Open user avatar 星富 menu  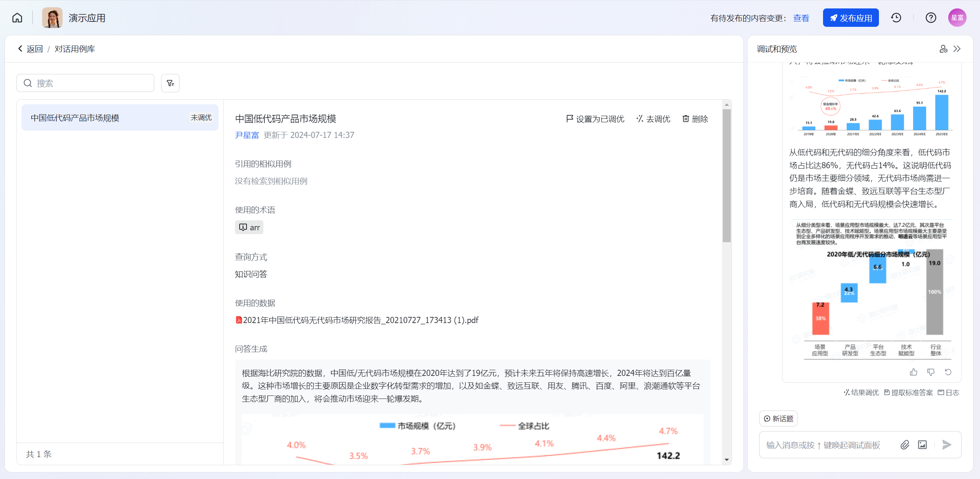click(957, 18)
